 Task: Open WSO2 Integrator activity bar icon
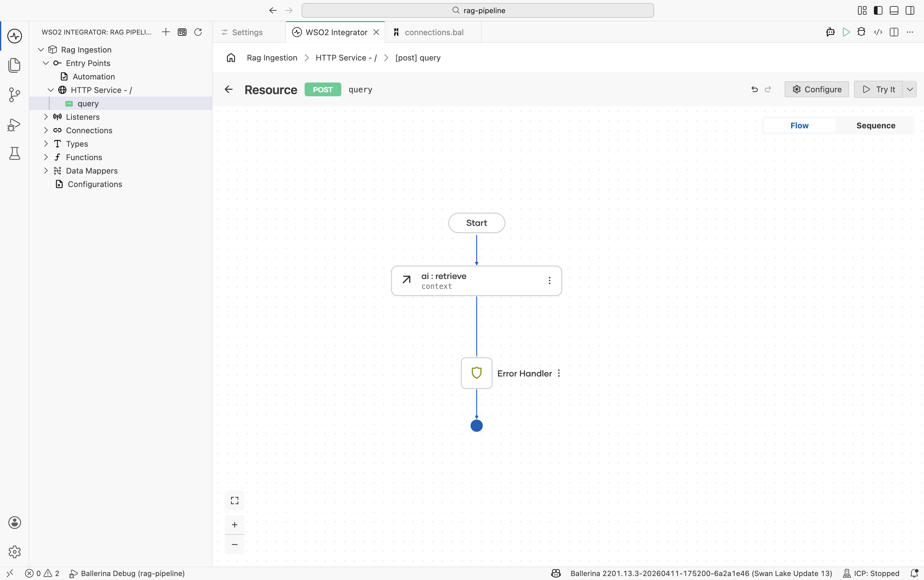tap(15, 36)
